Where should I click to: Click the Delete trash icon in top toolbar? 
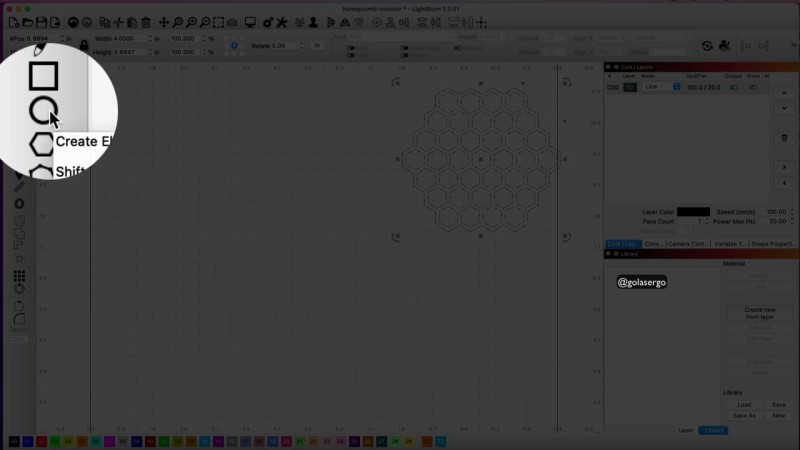(x=146, y=22)
